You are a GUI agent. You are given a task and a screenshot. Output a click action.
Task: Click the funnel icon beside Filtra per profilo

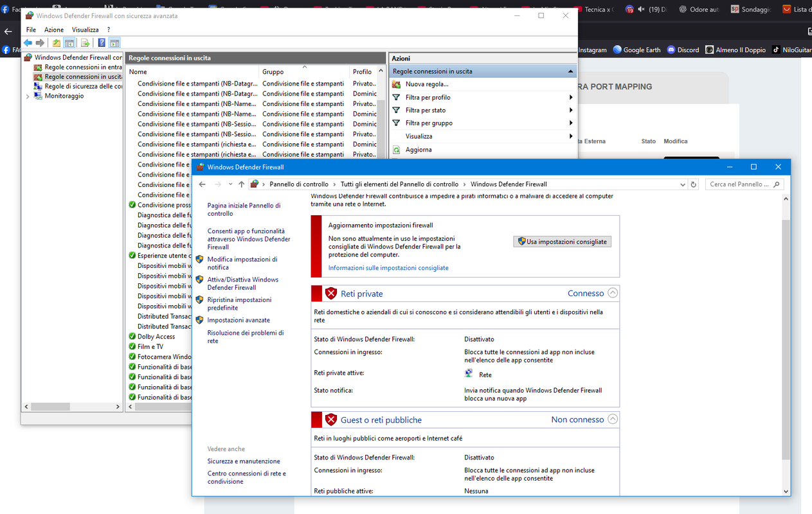[397, 97]
